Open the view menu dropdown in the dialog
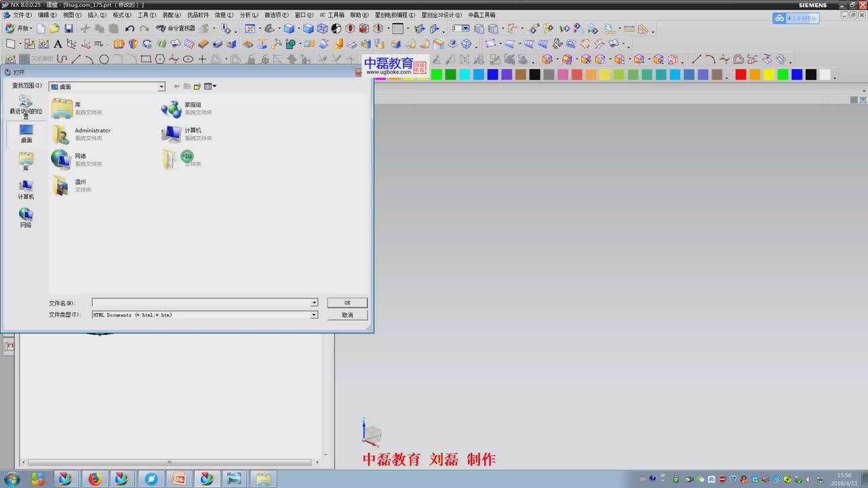 tap(210, 86)
